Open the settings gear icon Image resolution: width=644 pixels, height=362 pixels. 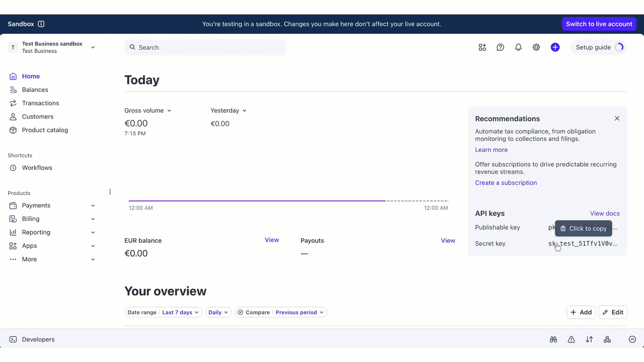pos(536,47)
